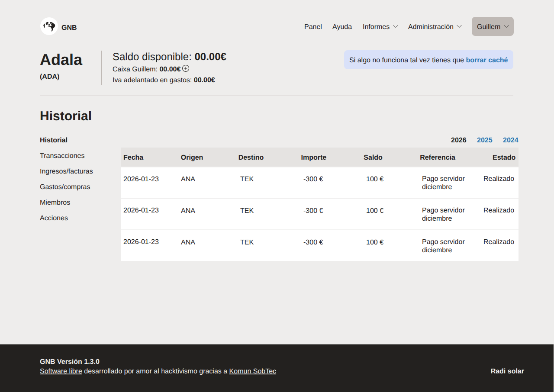Screen dimensions: 554x392
Task: Select Historial in the sidebar
Action: coord(54,140)
